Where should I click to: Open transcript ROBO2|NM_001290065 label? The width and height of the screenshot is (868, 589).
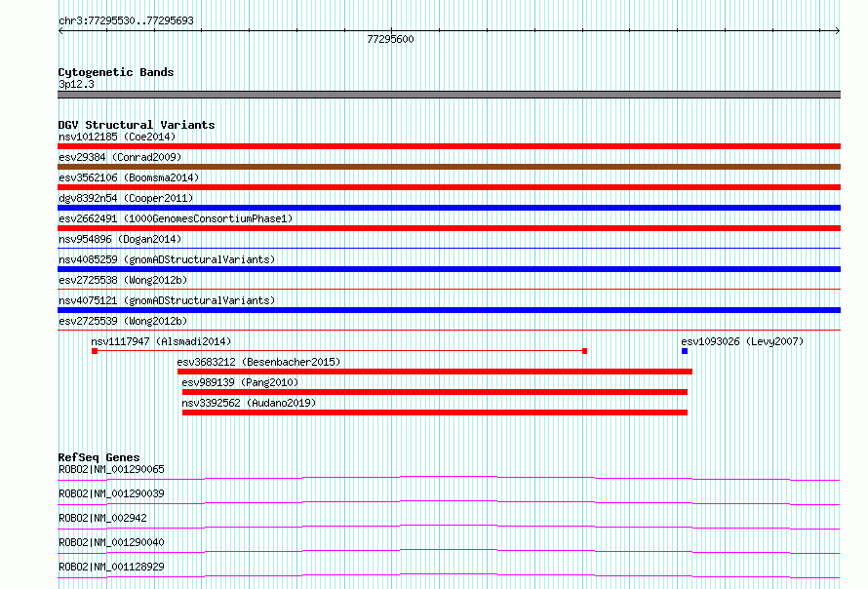[111, 469]
